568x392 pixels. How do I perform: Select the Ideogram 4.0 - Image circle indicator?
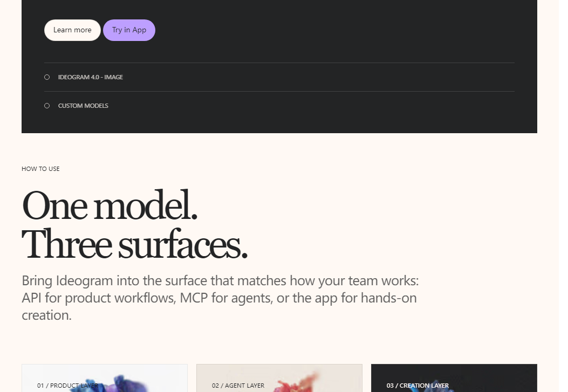pos(47,77)
